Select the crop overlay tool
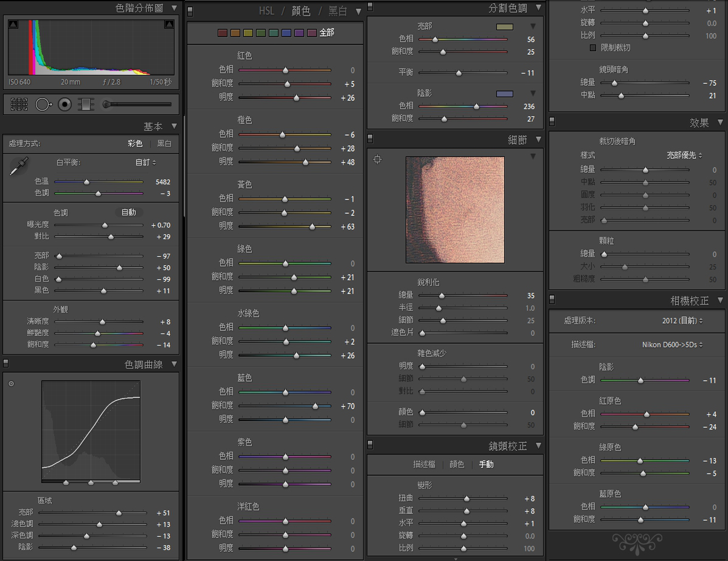This screenshot has height=561, width=728. point(19,105)
